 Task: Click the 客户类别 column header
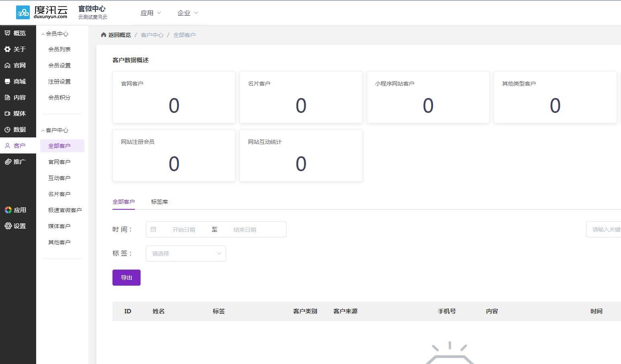pos(305,311)
